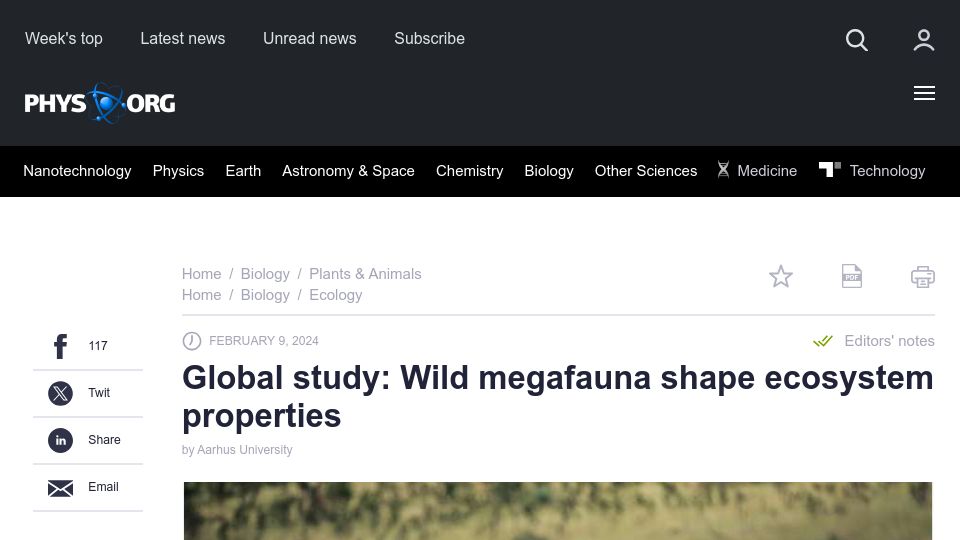The width and height of the screenshot is (960, 540).
Task: Click Home in first breadcrumb row
Action: (201, 274)
